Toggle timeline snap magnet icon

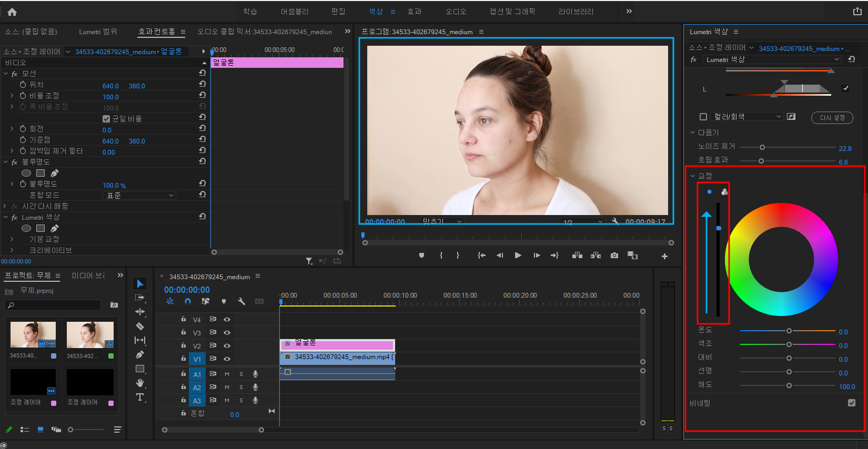(188, 301)
